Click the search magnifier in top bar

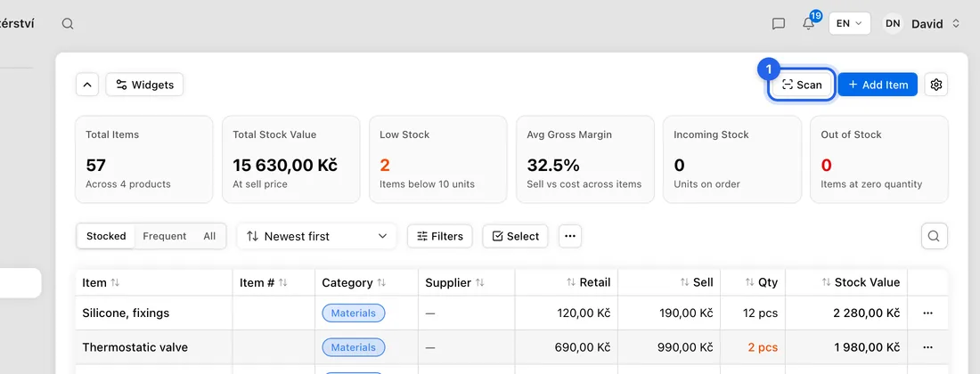(68, 24)
